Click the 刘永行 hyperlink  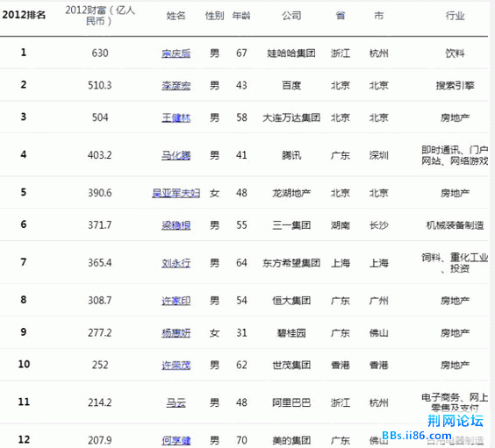pos(176,263)
